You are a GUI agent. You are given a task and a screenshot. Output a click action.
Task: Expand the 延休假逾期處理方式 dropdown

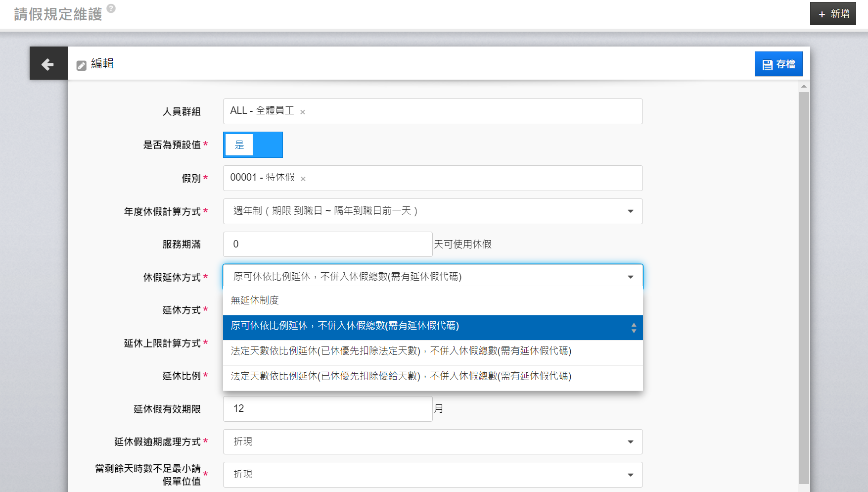click(432, 442)
